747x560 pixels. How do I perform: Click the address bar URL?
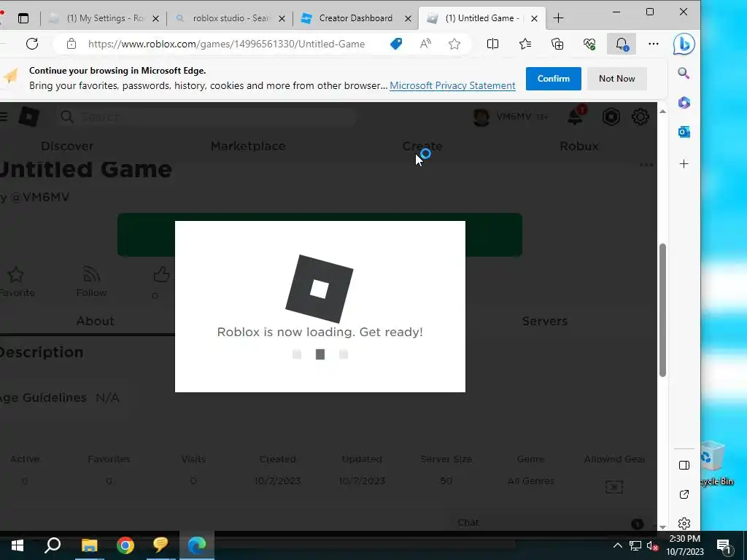(x=226, y=44)
